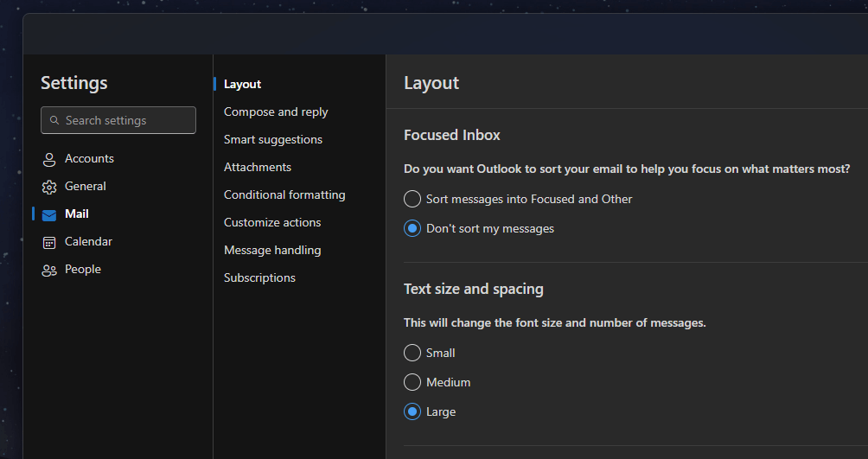Open Subscriptions settings
The image size is (868, 459).
(x=259, y=278)
